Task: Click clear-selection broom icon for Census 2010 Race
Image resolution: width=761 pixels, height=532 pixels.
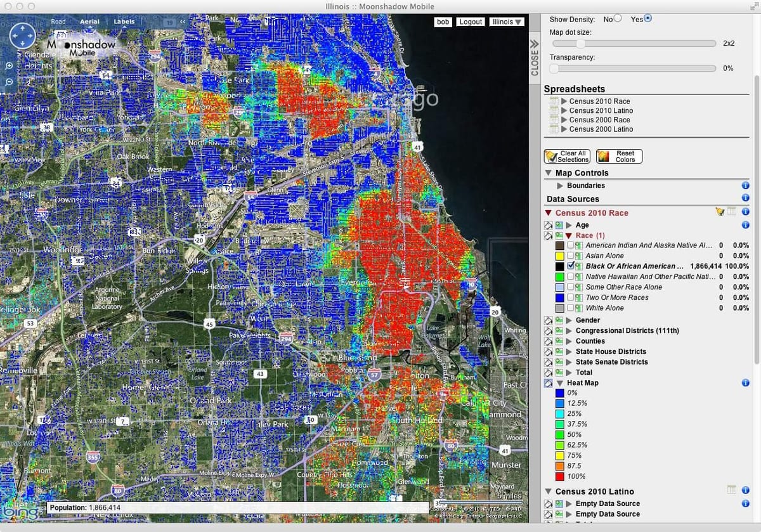Action: click(x=719, y=212)
